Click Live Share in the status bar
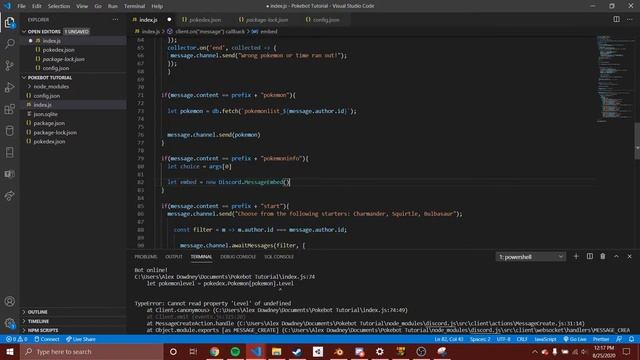This screenshot has height=360, width=640. pos(81,339)
